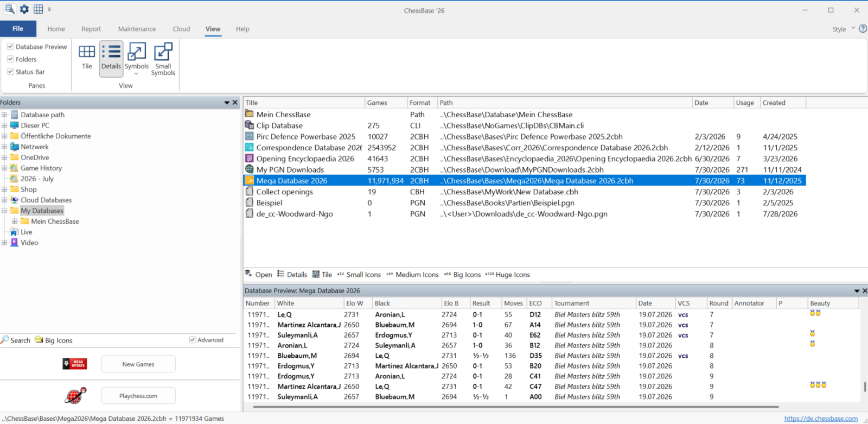Uncheck the Database Preview pane checkbox

pyautogui.click(x=10, y=47)
